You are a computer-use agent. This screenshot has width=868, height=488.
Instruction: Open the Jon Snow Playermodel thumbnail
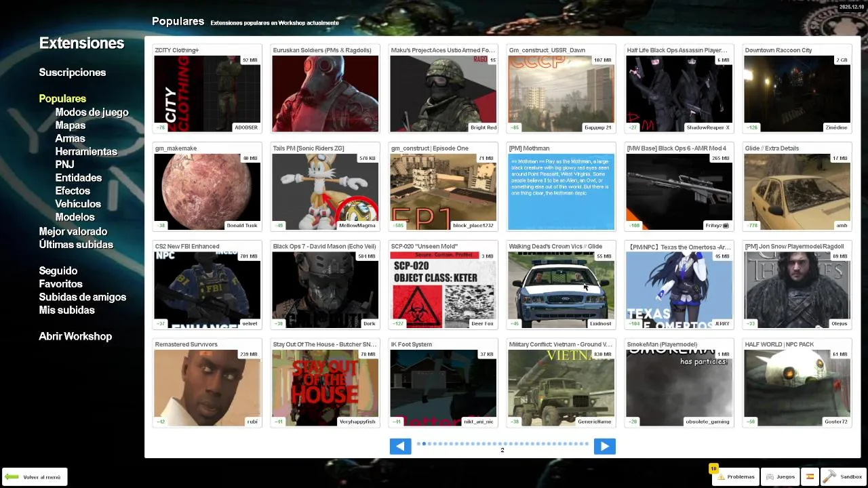click(797, 290)
